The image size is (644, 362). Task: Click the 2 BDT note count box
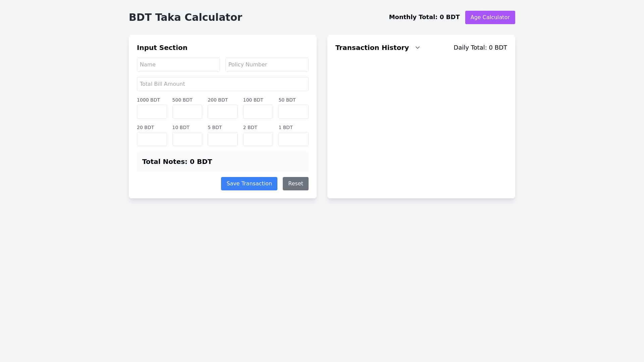[258, 139]
